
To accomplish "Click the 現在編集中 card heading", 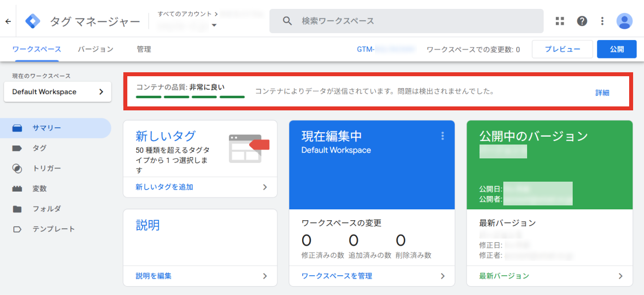I will [x=331, y=136].
